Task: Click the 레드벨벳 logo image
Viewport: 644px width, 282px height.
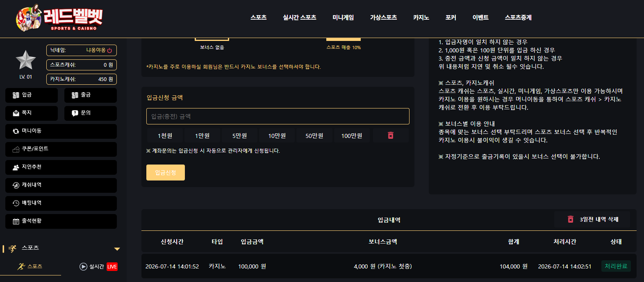Action: [59, 18]
